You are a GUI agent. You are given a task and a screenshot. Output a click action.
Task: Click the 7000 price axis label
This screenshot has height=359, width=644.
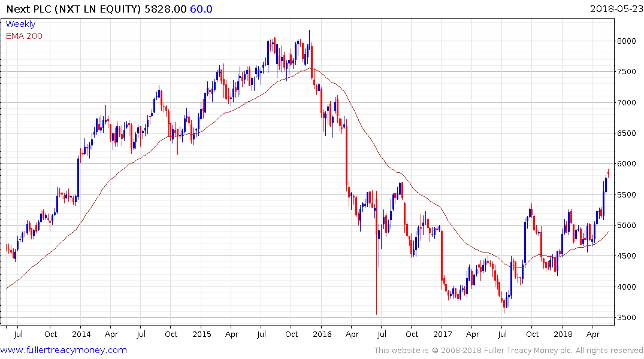click(627, 102)
